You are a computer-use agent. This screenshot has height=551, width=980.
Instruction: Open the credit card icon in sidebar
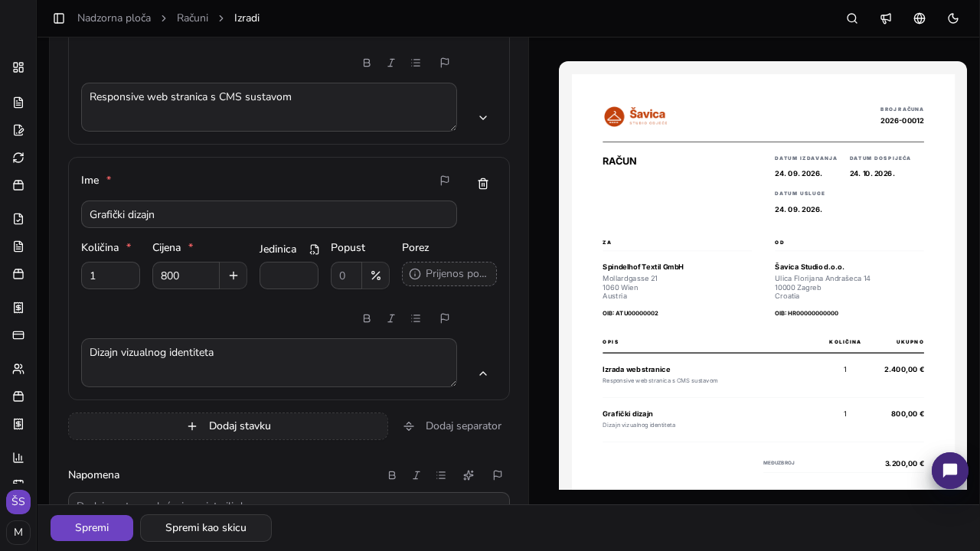18,335
